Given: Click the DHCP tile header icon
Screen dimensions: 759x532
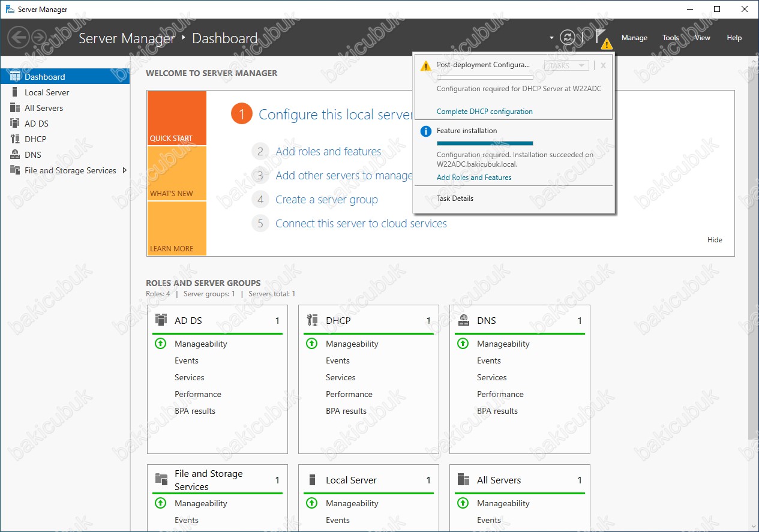Looking at the screenshot, I should point(312,320).
